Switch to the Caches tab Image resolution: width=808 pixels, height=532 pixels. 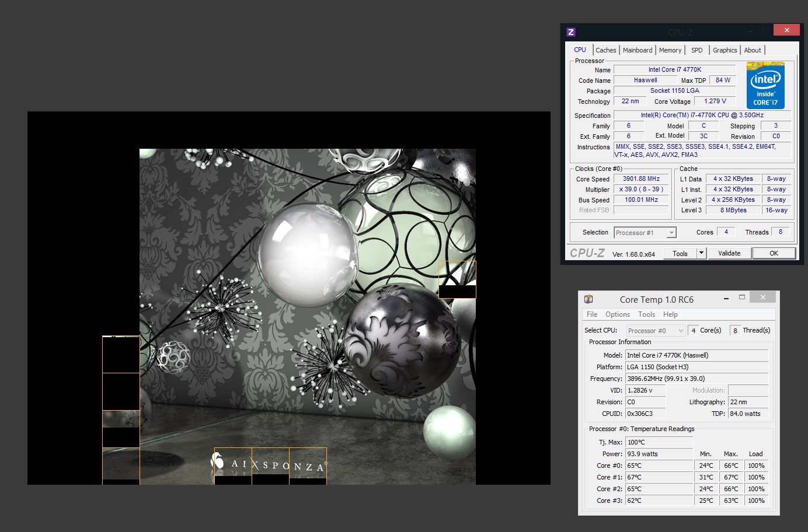pos(605,50)
